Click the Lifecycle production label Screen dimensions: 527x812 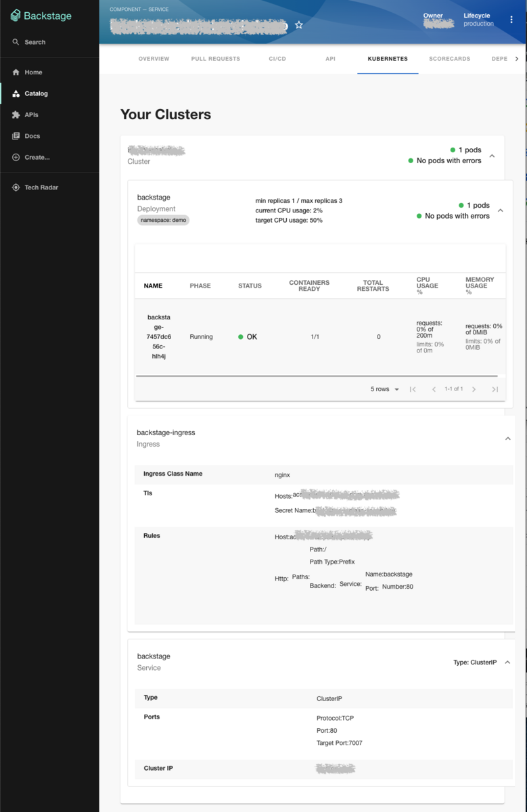coord(478,20)
